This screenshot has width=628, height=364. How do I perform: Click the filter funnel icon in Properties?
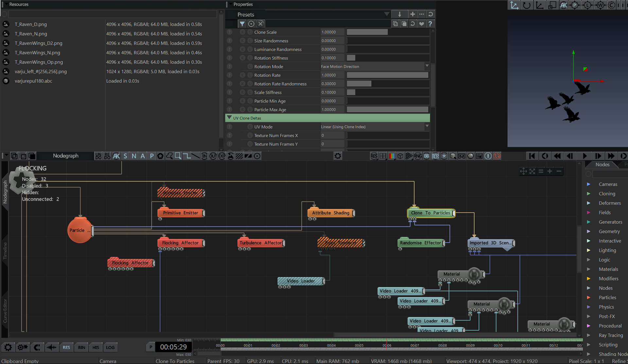(x=242, y=24)
